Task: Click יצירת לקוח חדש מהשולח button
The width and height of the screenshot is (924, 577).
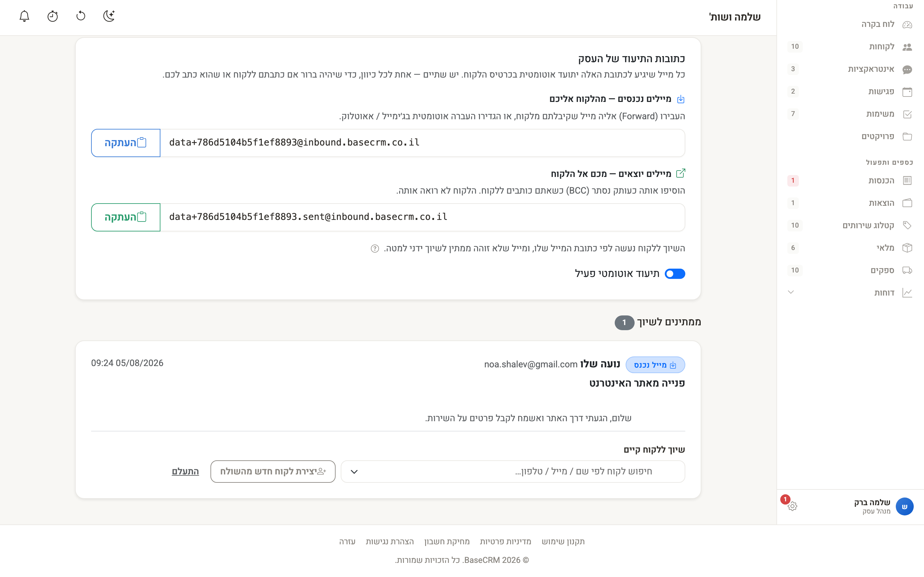Action: (x=273, y=472)
